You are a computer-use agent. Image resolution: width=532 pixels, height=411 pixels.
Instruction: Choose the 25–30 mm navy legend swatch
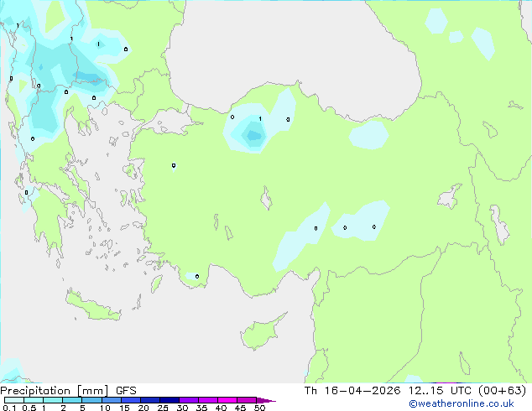point(169,400)
